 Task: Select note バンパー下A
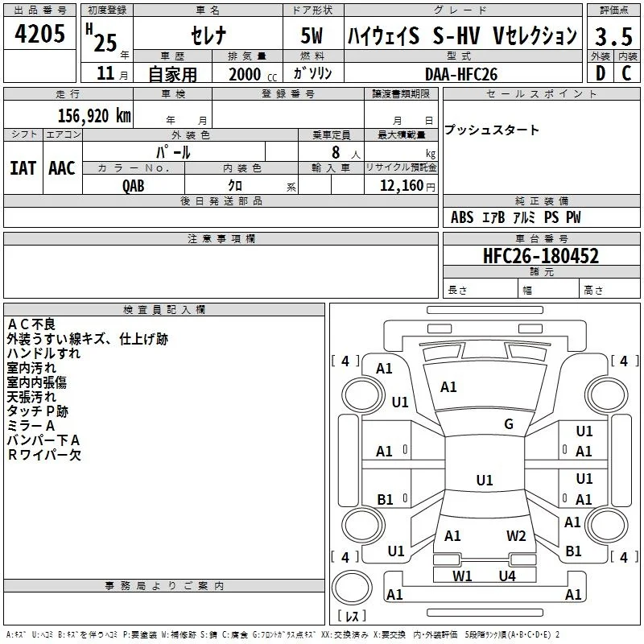coord(43,440)
